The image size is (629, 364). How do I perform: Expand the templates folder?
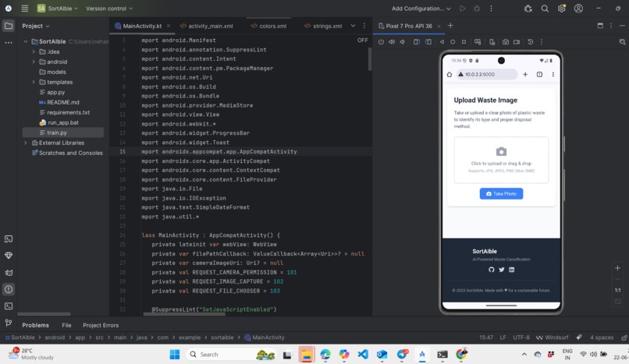[34, 82]
